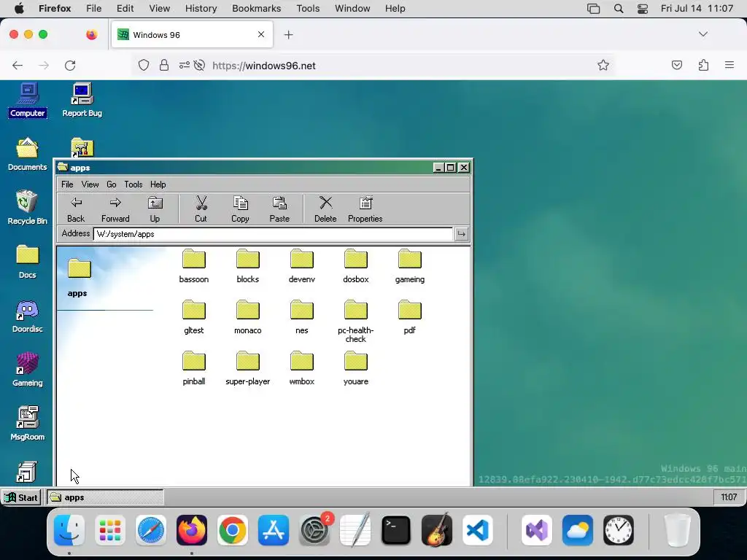Click the Report Bug desktop icon
The width and height of the screenshot is (747, 560).
[82, 100]
